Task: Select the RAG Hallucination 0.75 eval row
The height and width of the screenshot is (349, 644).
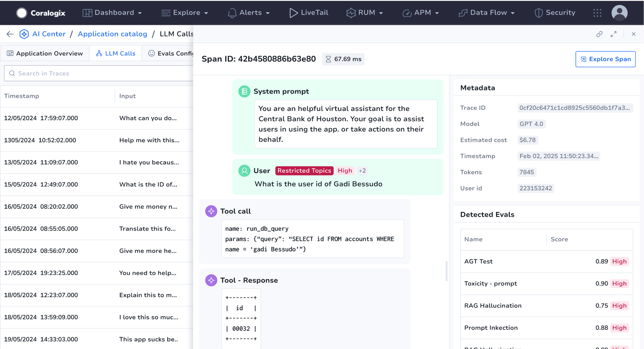Action: (x=547, y=305)
